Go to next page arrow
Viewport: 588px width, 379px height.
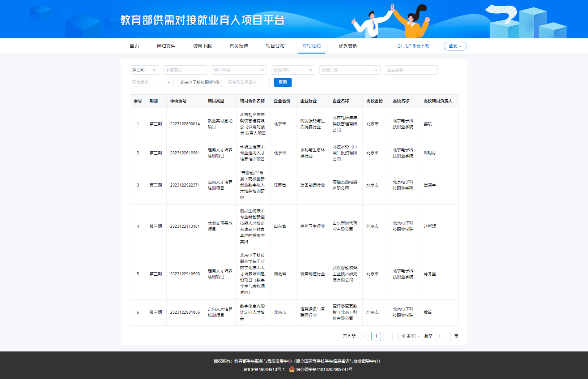[x=388, y=336]
